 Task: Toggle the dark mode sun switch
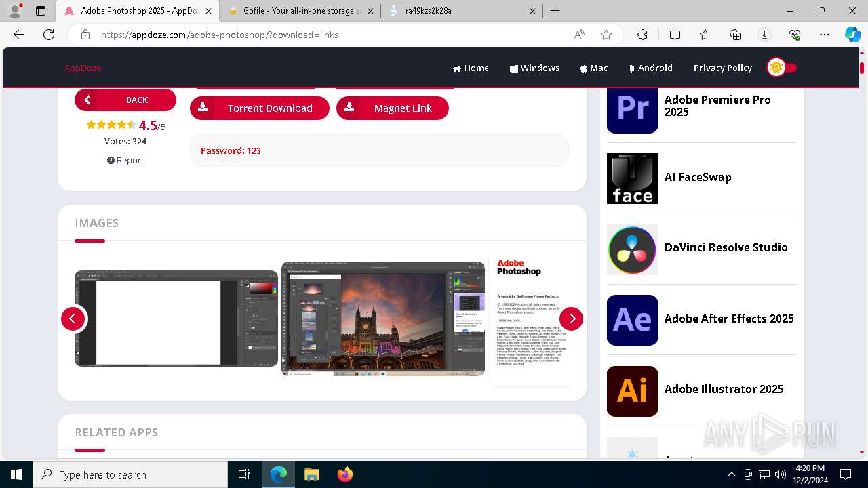tap(782, 68)
